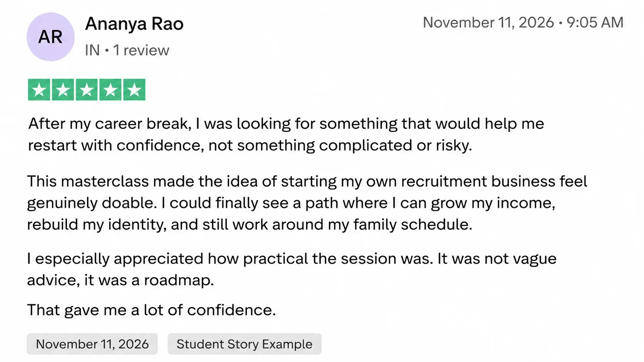Click the paragraph starting 'After my career break'

(x=286, y=134)
